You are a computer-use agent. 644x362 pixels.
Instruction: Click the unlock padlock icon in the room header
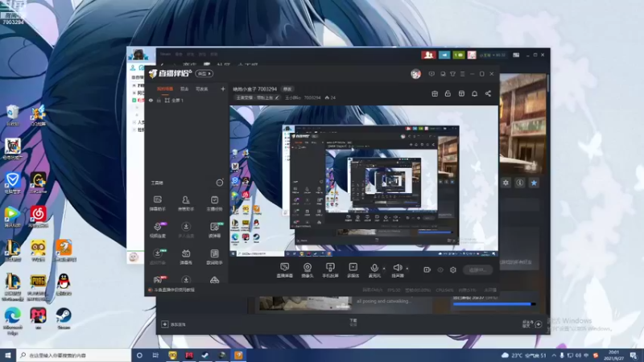click(x=448, y=93)
